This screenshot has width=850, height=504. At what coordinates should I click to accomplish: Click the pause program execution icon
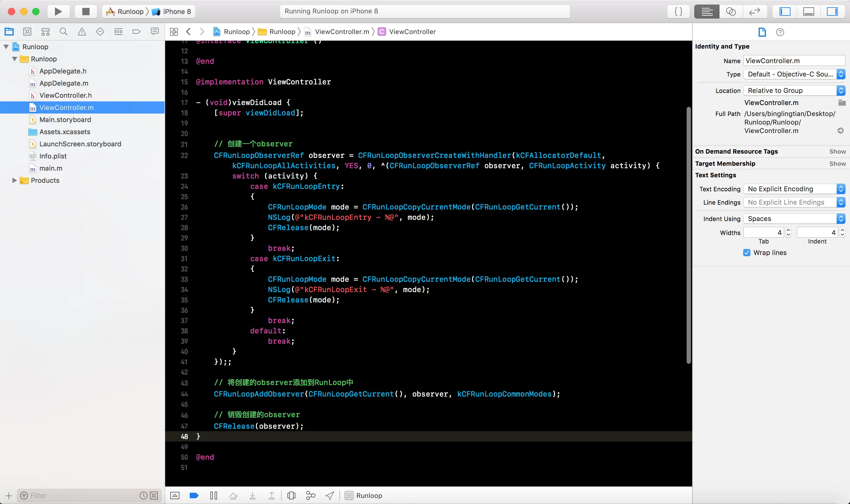point(214,495)
